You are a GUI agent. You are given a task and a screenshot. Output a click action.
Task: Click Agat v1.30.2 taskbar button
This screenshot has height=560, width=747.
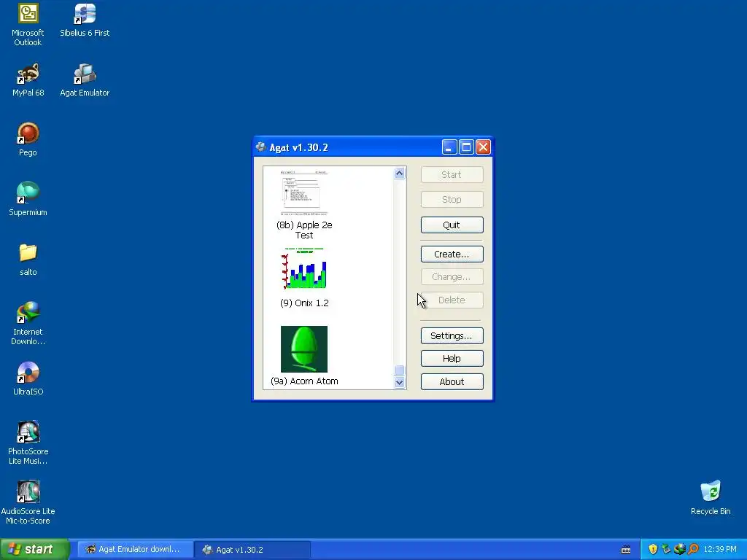click(252, 549)
